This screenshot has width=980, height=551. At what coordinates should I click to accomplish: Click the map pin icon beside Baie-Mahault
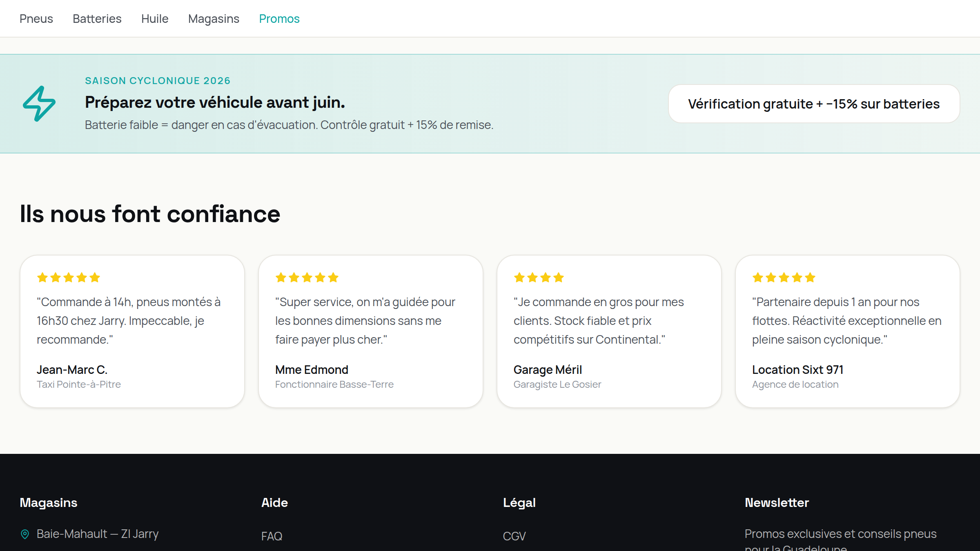click(x=25, y=534)
